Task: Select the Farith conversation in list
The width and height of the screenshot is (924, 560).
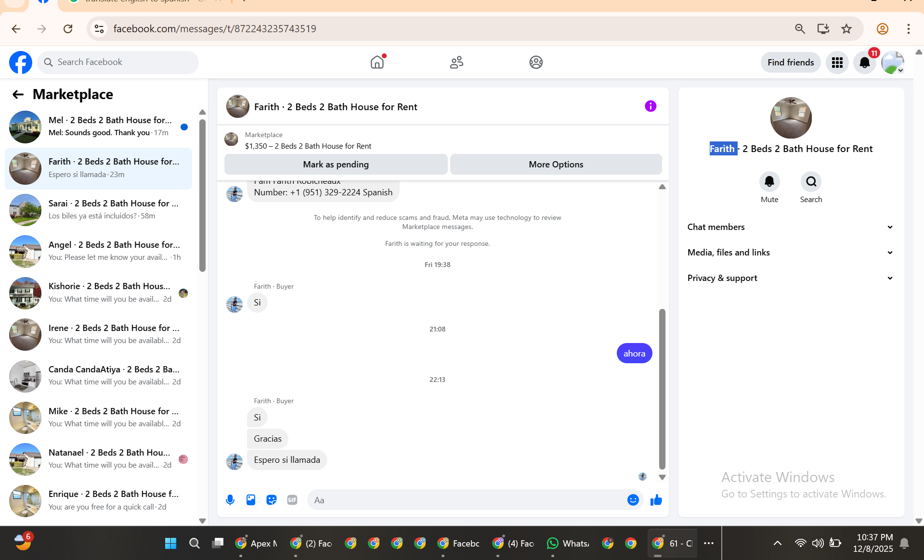Action: [98, 168]
